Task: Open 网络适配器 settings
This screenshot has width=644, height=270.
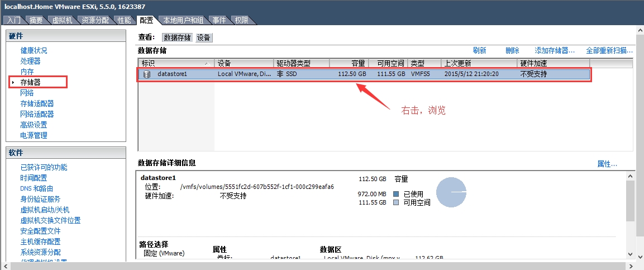Action: pos(37,114)
